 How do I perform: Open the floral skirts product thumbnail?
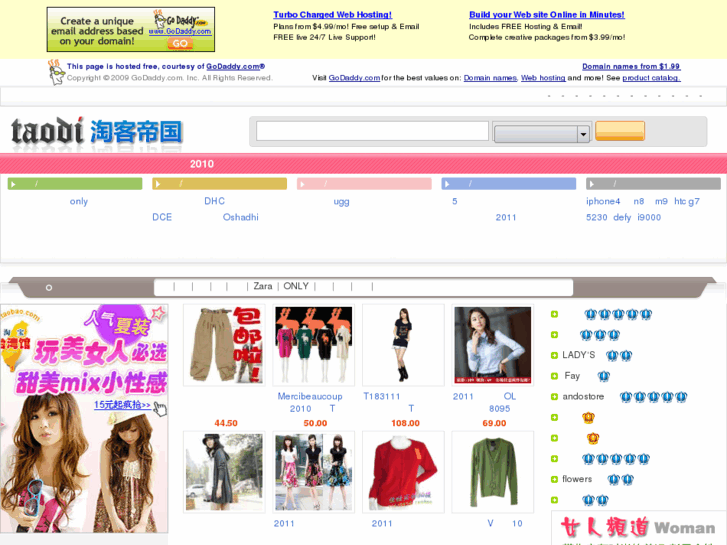click(313, 472)
